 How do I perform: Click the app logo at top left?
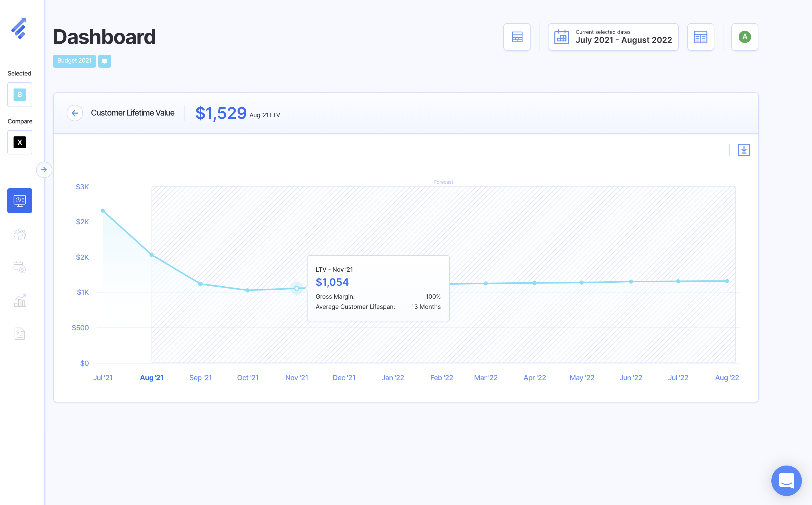pos(19,28)
